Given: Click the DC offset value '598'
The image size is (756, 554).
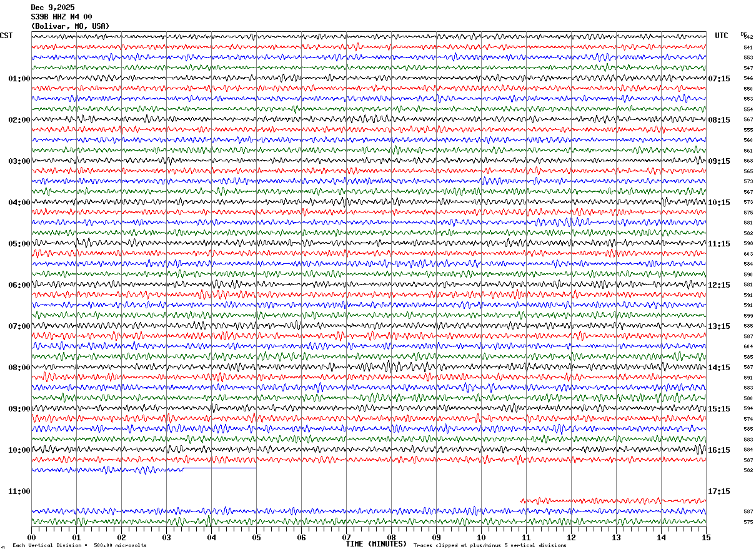Looking at the screenshot, I should pos(748,244).
